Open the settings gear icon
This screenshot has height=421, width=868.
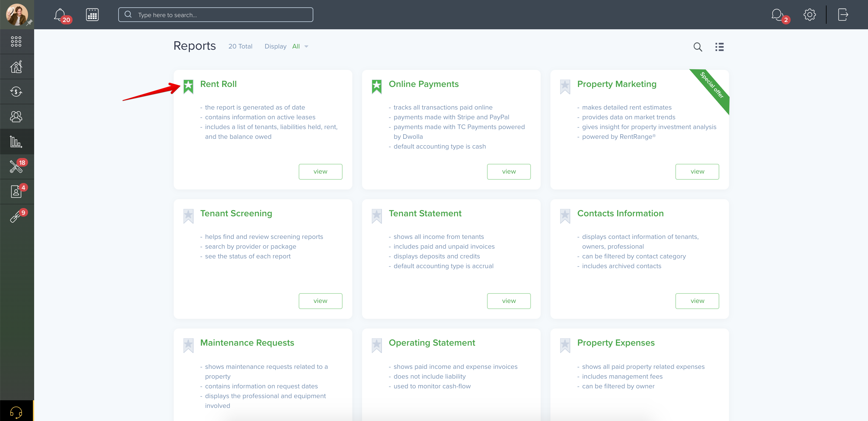[x=809, y=15]
